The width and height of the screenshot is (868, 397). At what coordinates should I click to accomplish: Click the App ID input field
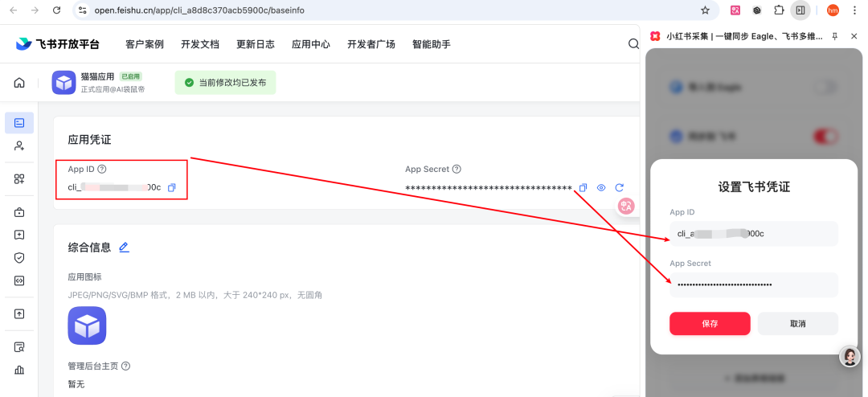(x=754, y=234)
